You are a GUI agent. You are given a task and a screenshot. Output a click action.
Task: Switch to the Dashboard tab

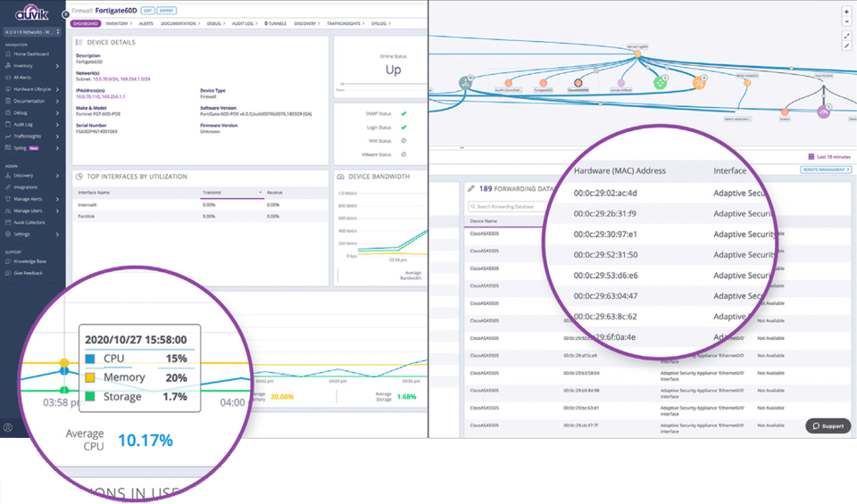(86, 23)
